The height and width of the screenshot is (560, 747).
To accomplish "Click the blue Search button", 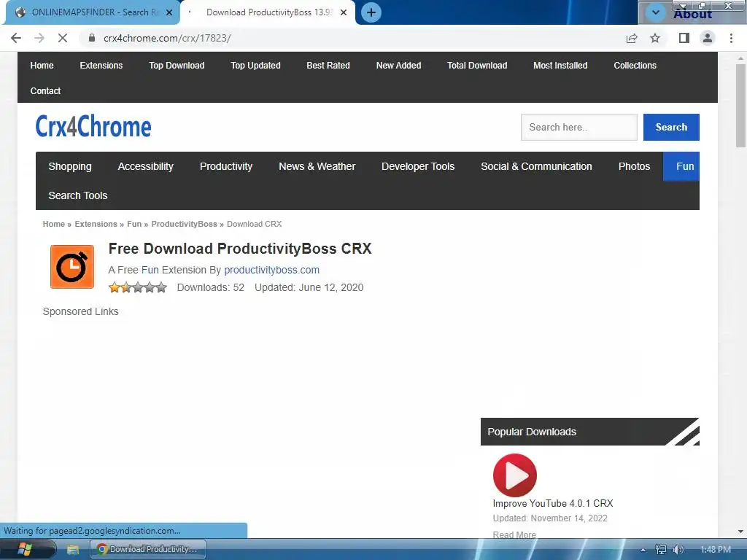I will pos(671,127).
